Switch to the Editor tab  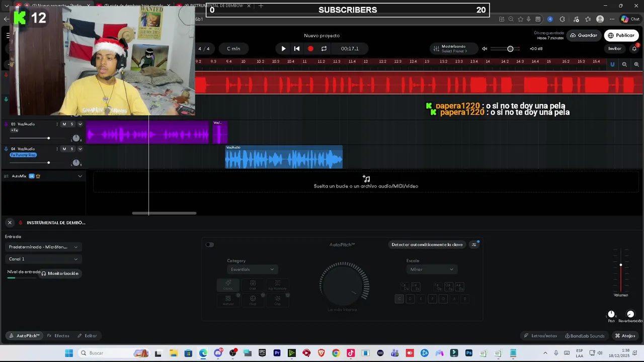point(87,336)
